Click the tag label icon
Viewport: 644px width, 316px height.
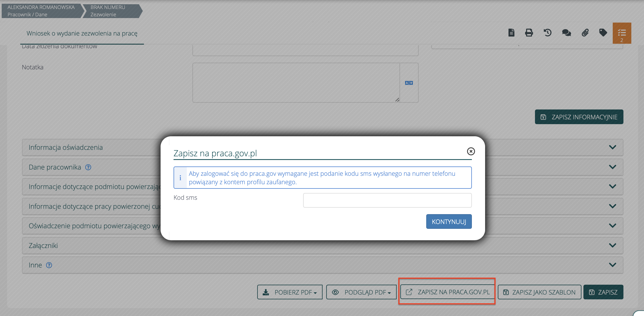pyautogui.click(x=603, y=33)
